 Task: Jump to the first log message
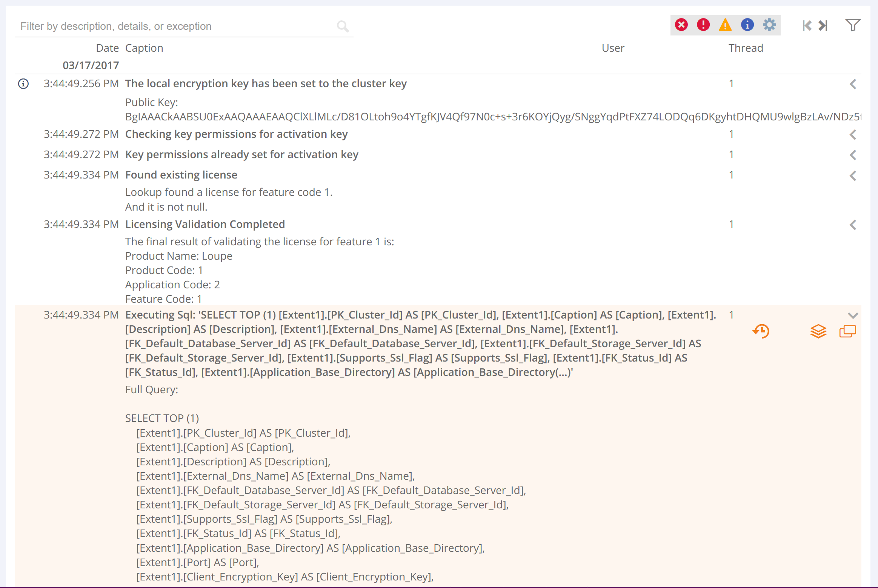click(x=807, y=26)
